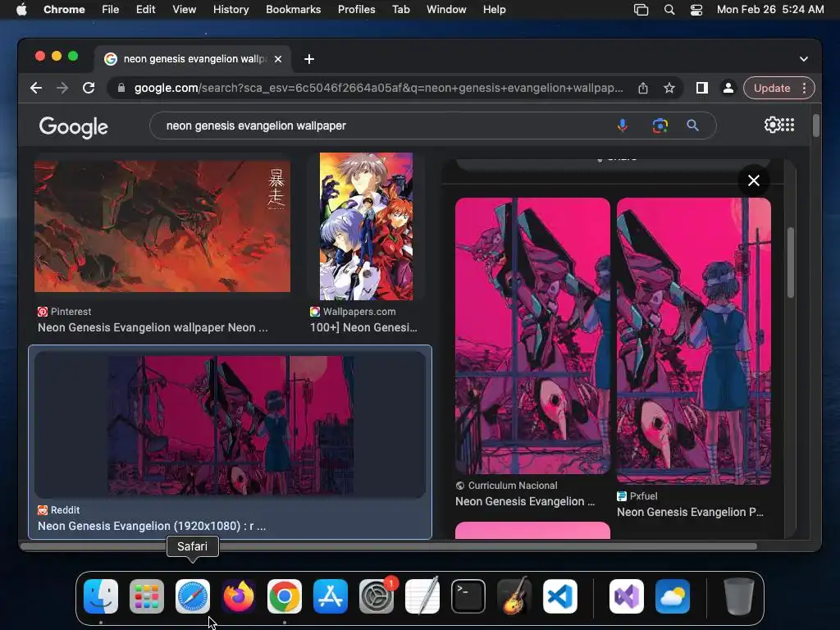Launch GarageBand from the Dock

pyautogui.click(x=514, y=596)
